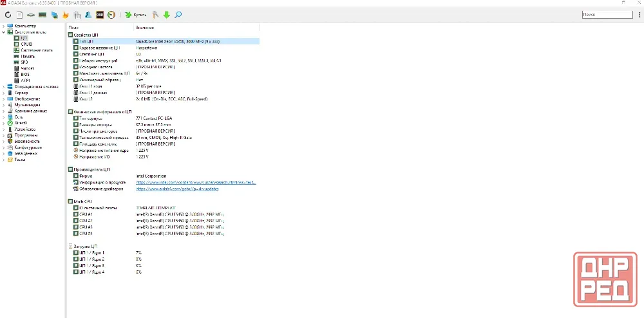Screen dimensions: 644x318
Task: Collapse the Системная плата tree node arrow
Action: [4, 32]
